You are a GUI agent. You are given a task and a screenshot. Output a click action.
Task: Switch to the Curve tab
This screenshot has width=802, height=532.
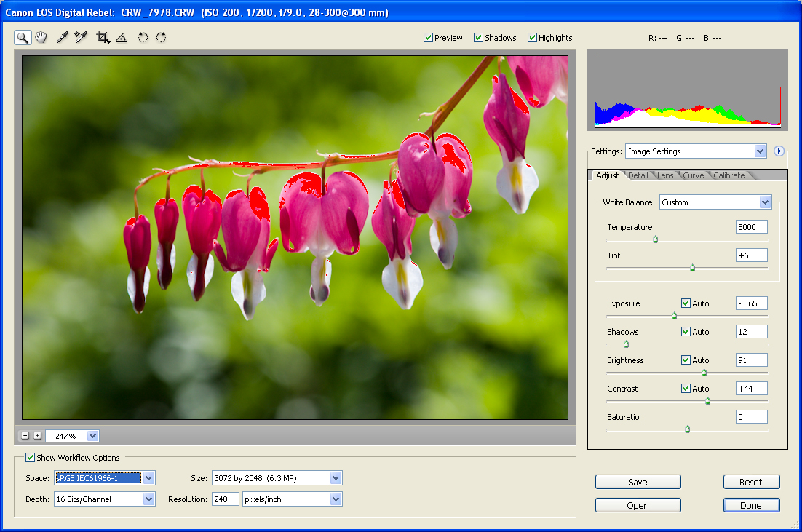pos(693,175)
